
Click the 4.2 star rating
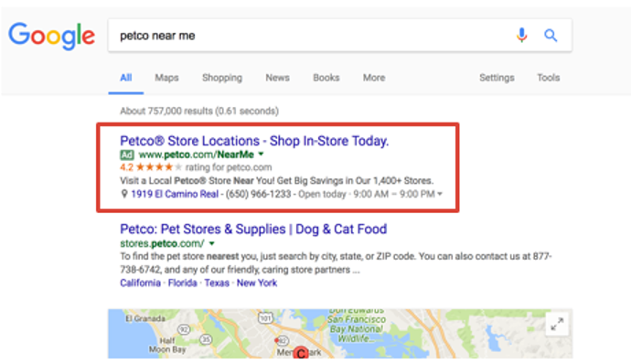(151, 167)
